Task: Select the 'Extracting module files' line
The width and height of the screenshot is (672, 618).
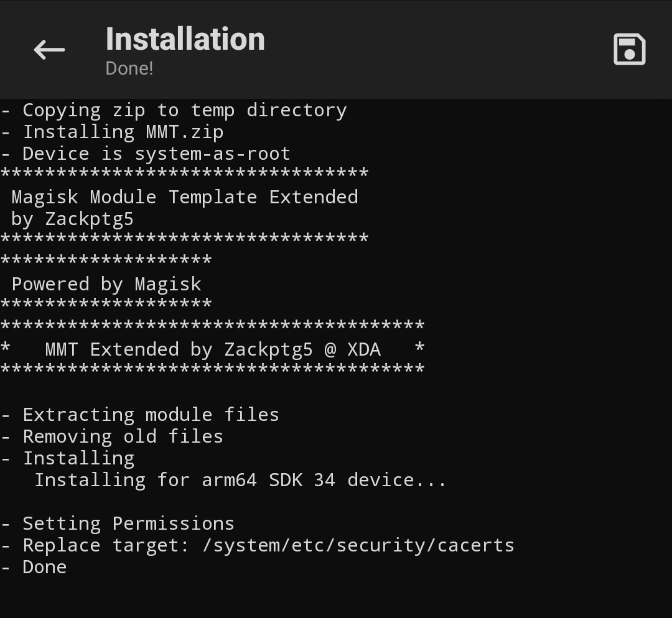Action: (x=140, y=415)
